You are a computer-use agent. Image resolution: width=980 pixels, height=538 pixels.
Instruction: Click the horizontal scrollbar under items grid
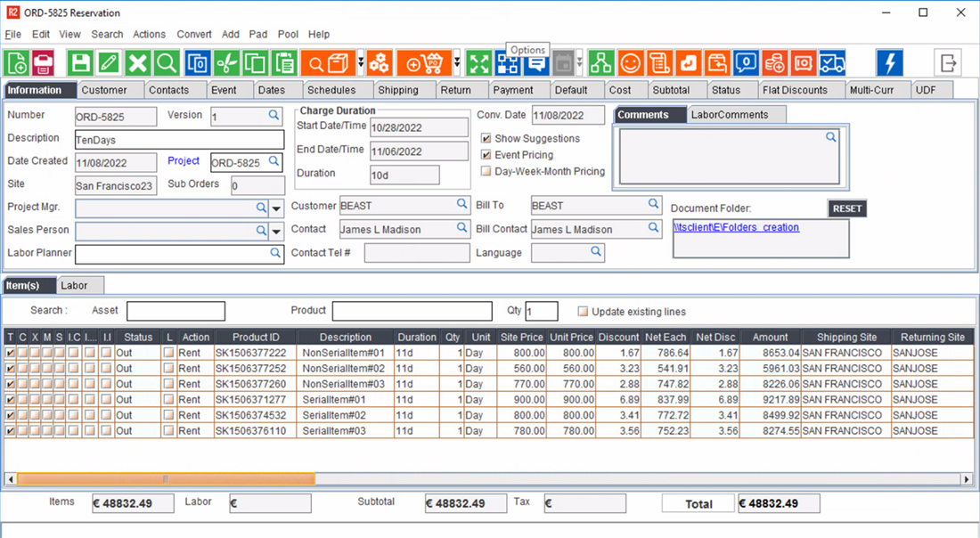[166, 479]
